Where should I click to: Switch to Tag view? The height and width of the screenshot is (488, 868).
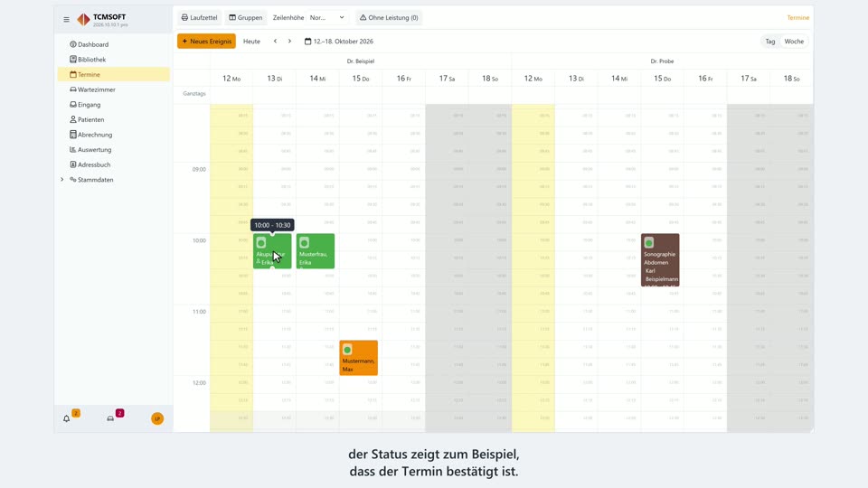point(770,42)
